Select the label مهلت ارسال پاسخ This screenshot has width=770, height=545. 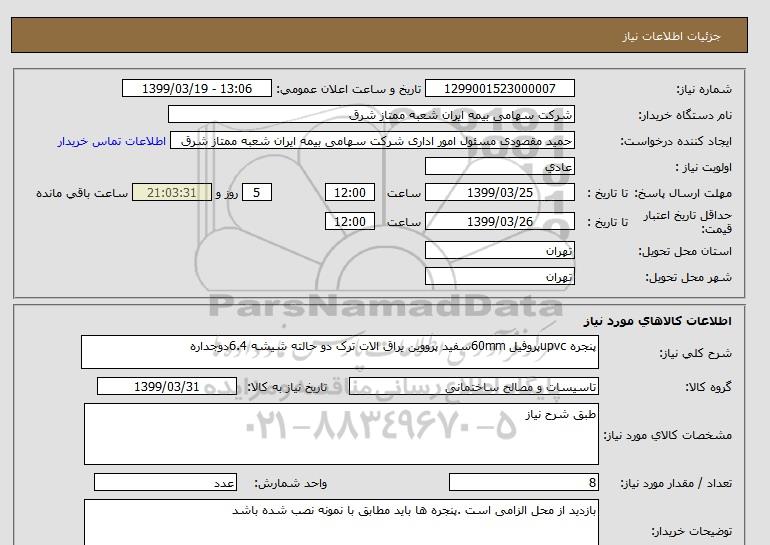tap(683, 193)
